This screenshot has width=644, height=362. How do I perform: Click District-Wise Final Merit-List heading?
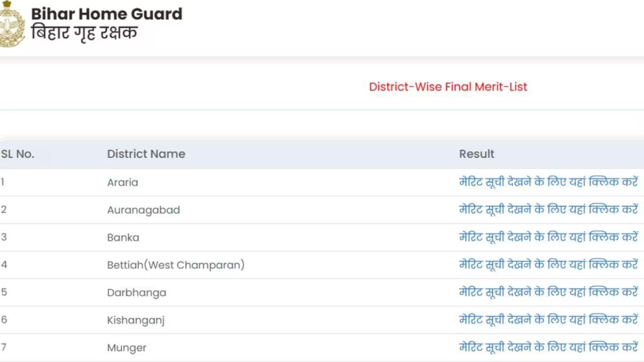click(x=448, y=86)
